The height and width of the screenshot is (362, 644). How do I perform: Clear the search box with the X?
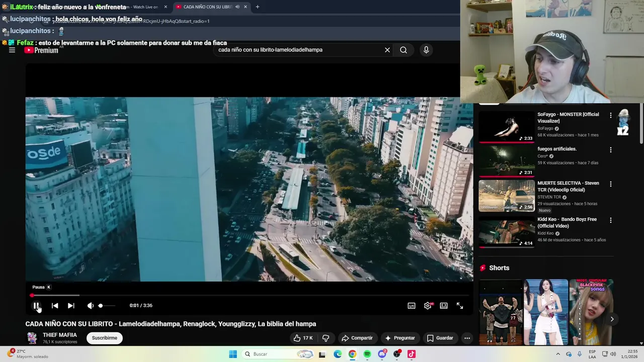click(387, 50)
